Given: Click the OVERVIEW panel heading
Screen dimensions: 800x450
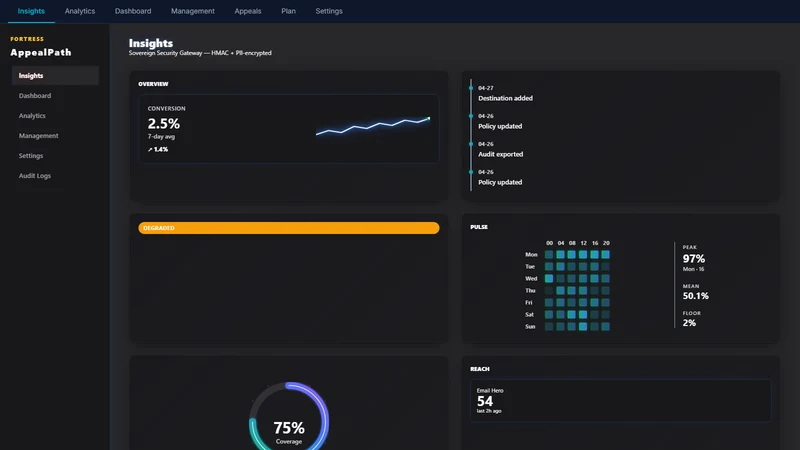Looking at the screenshot, I should click(x=153, y=84).
